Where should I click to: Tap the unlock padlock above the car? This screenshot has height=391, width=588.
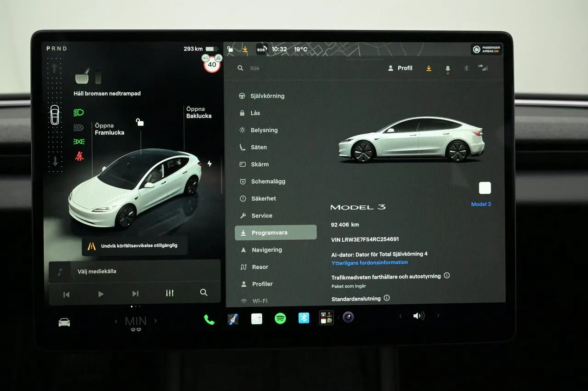click(140, 122)
